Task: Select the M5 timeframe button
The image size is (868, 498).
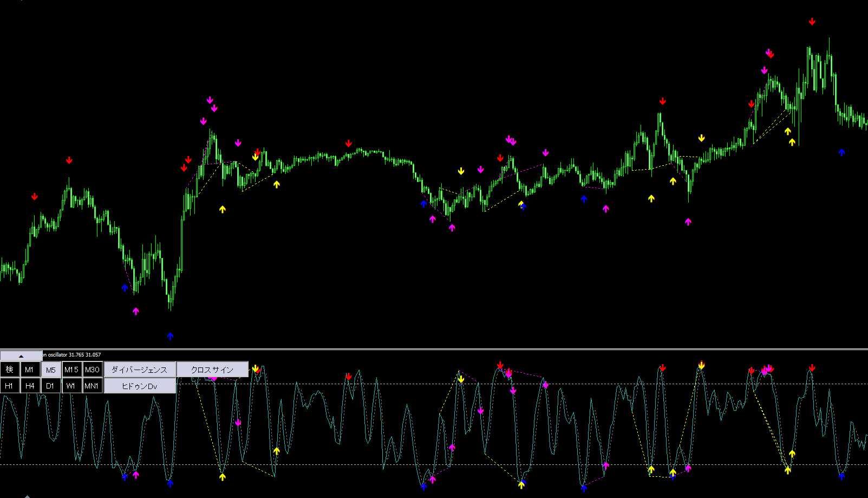Action: click(x=51, y=370)
